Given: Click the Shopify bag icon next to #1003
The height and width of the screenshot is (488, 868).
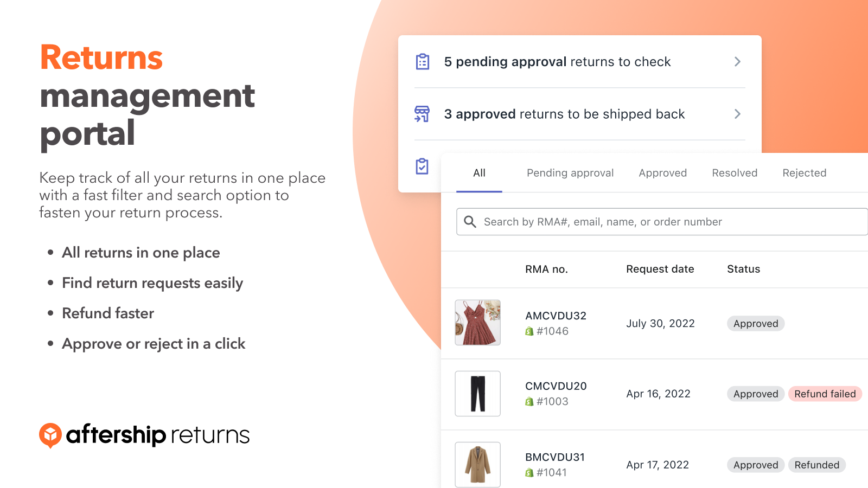Looking at the screenshot, I should (x=529, y=402).
